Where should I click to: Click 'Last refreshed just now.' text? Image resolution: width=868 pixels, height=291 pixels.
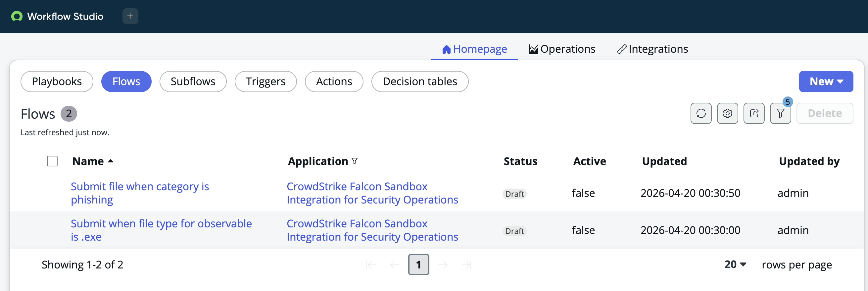tap(65, 132)
